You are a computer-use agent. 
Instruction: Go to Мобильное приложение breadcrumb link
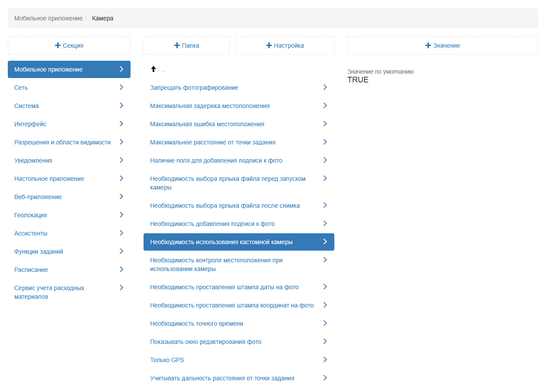tap(48, 18)
